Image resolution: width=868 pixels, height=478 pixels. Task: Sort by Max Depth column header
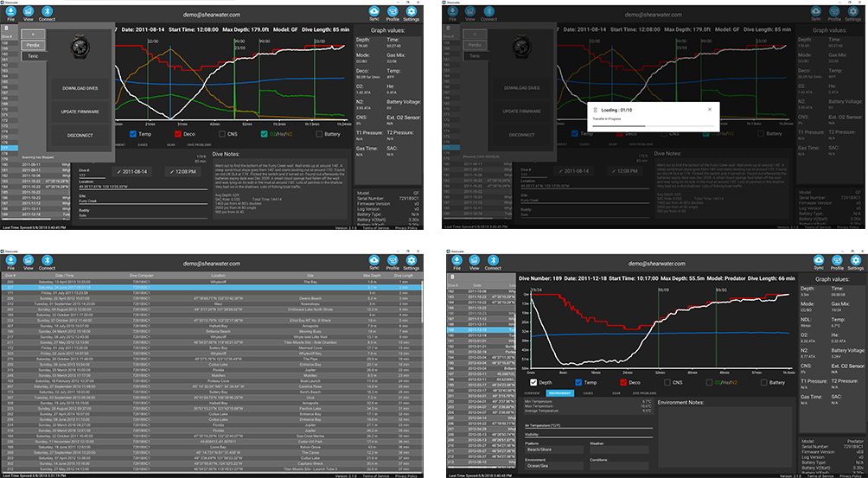(x=372, y=275)
